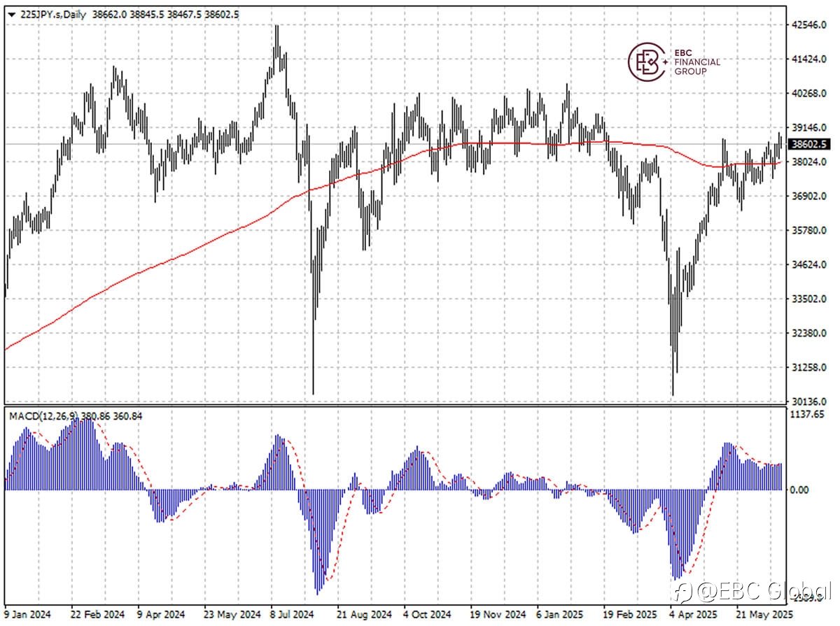The height and width of the screenshot is (626, 840).
Task: Click the 9 Jan 2024 date label
Action: 27,614
